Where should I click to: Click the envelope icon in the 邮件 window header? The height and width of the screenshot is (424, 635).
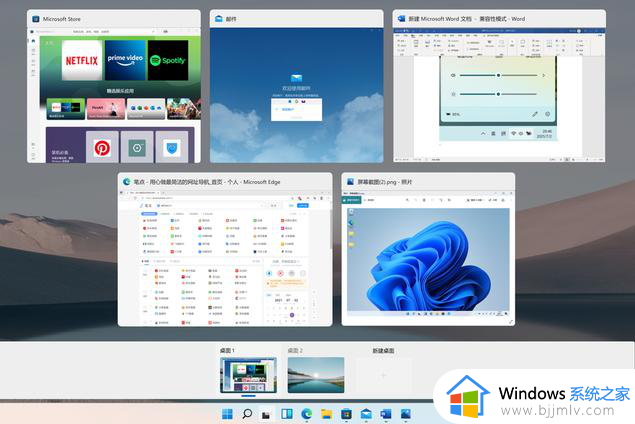click(219, 19)
